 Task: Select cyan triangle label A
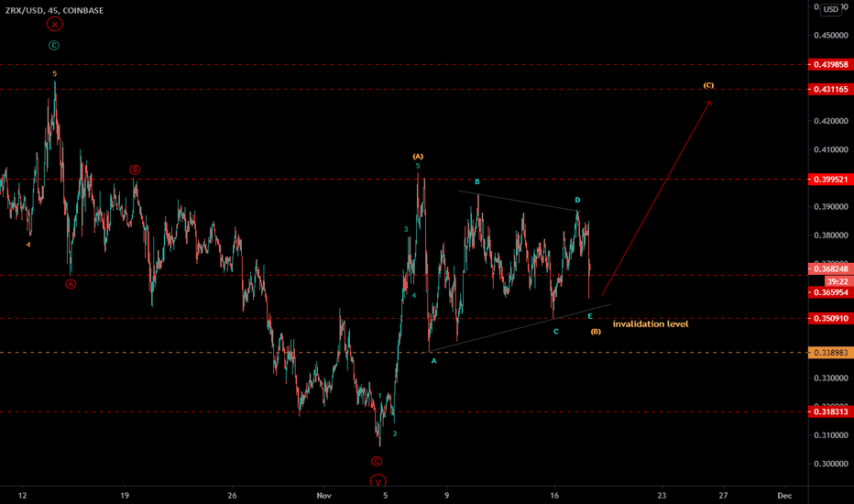tap(434, 361)
